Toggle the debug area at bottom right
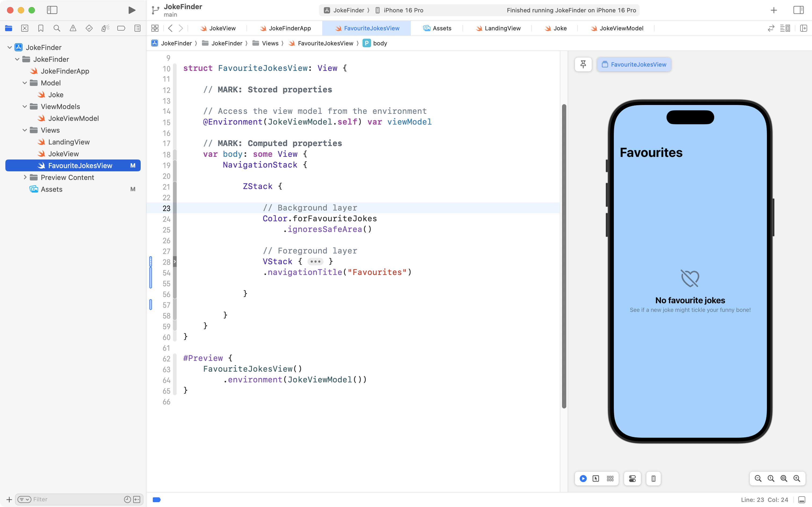The image size is (812, 507). 802,500
